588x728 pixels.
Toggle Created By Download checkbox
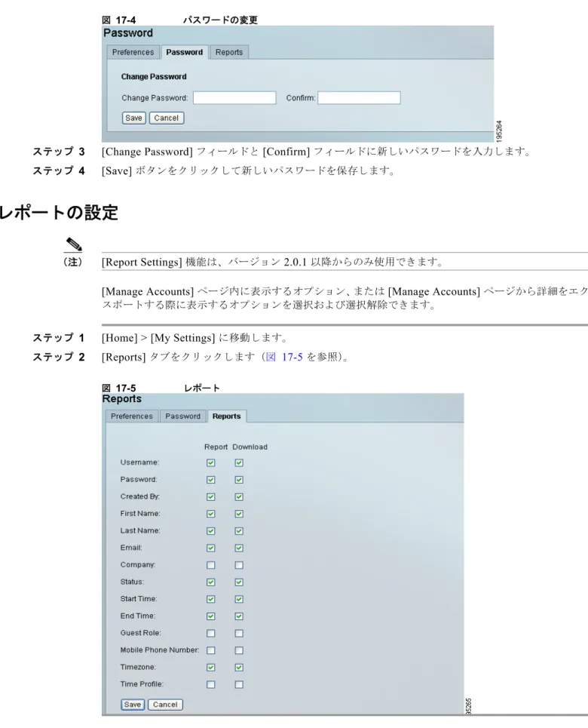point(239,497)
